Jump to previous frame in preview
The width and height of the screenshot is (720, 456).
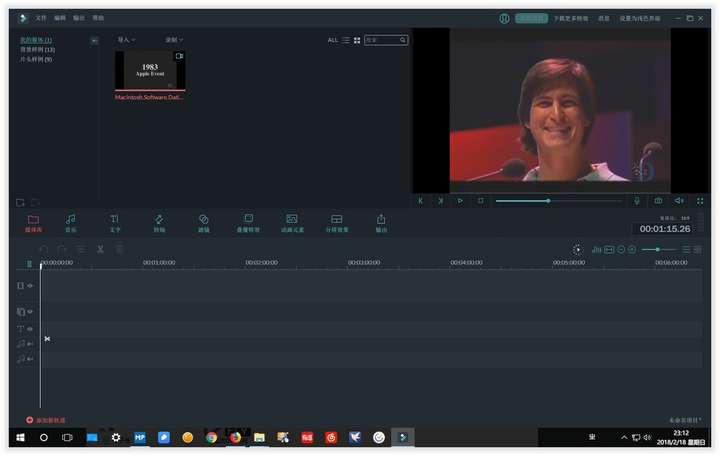[x=420, y=201]
